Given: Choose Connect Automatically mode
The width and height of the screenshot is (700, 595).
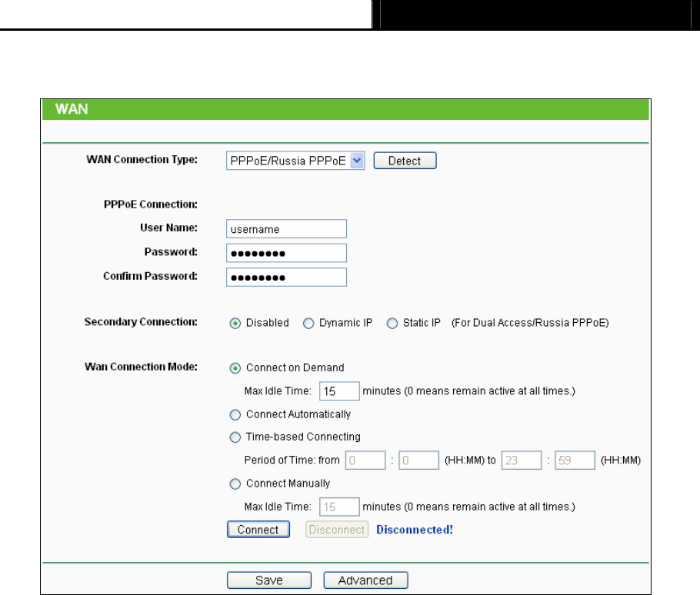Looking at the screenshot, I should click(235, 415).
